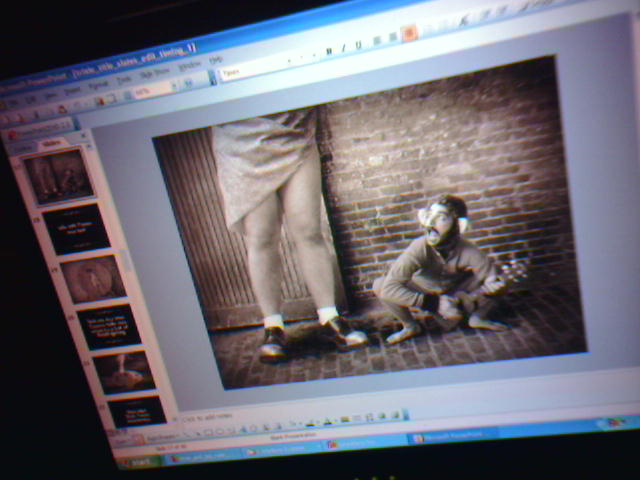Screen dimensions: 640x480
Task: Select the third slide thumbnail
Action: coord(93,279)
